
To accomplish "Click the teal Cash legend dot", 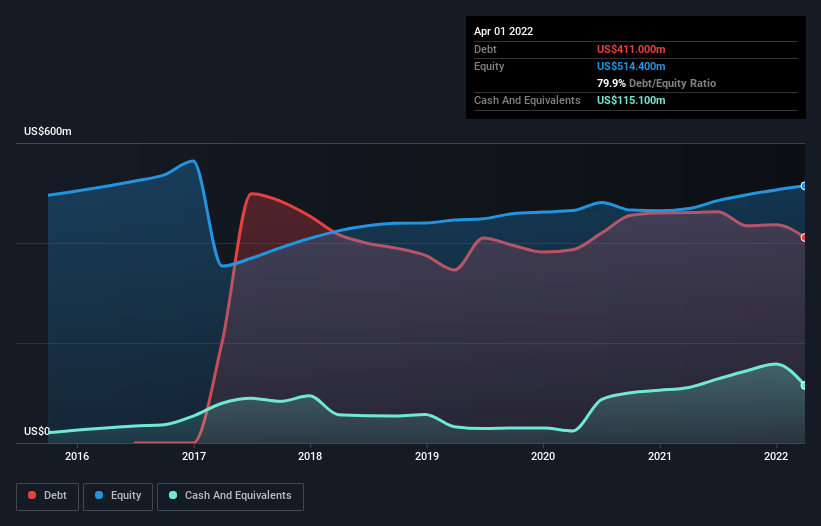I will click(x=173, y=495).
